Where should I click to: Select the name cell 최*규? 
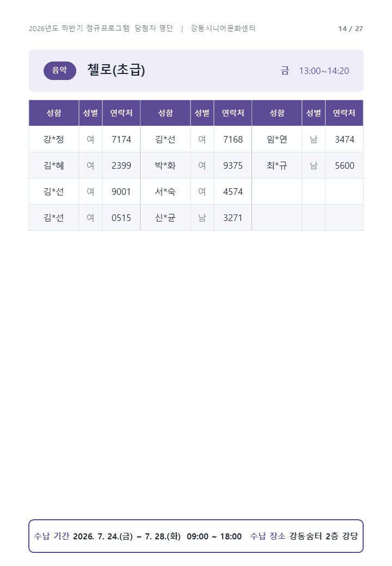277,165
